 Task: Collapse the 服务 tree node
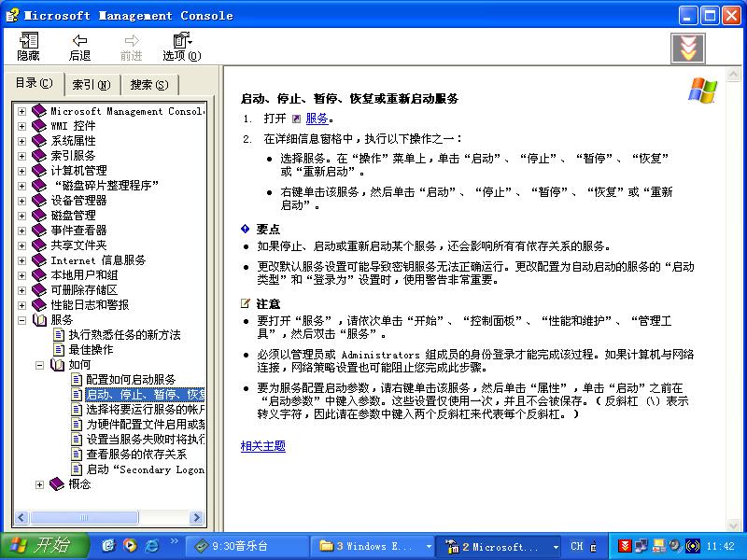click(x=21, y=320)
